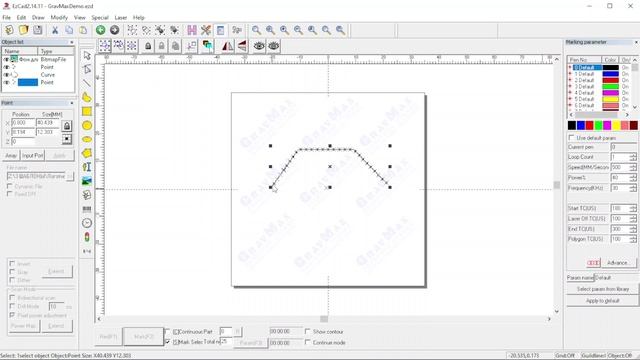Click the mirror vertical icon
Screen dimensions: 640x360
click(x=242, y=46)
